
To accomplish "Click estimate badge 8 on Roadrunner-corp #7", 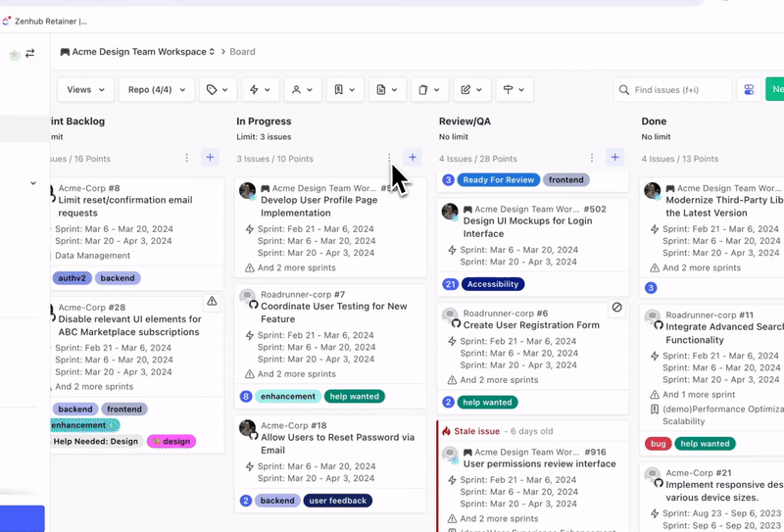I will (246, 397).
